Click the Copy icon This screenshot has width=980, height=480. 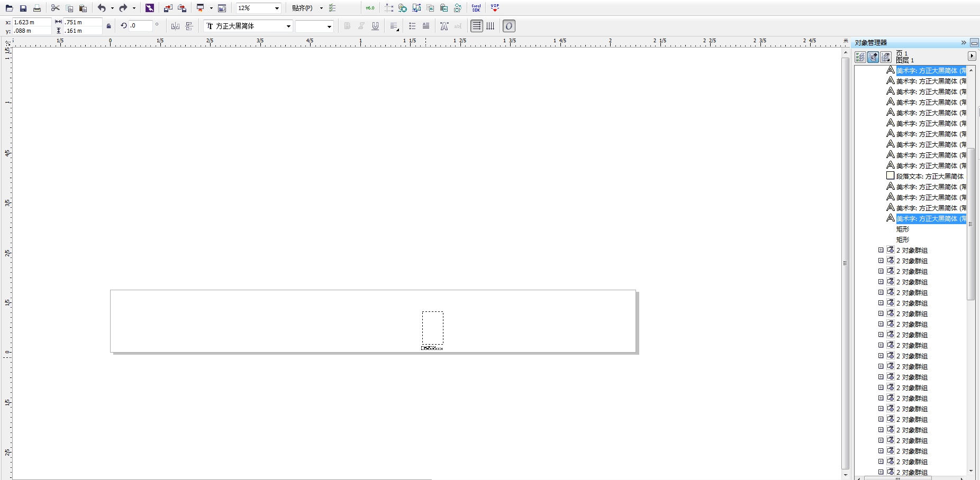click(x=69, y=8)
